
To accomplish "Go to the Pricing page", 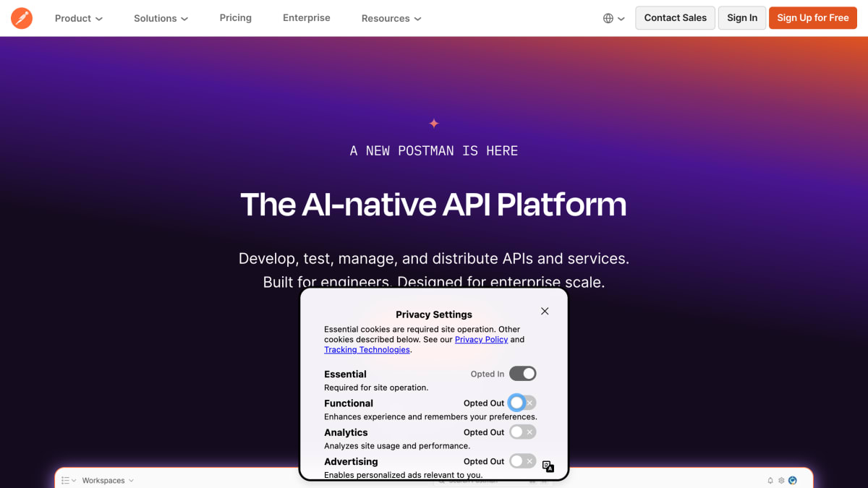I will click(x=236, y=18).
